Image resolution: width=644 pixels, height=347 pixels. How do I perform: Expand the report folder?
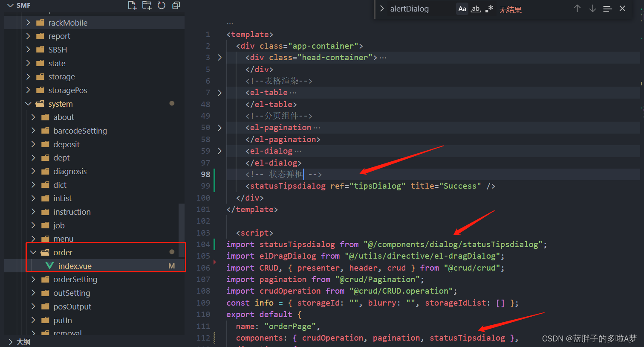coord(28,36)
